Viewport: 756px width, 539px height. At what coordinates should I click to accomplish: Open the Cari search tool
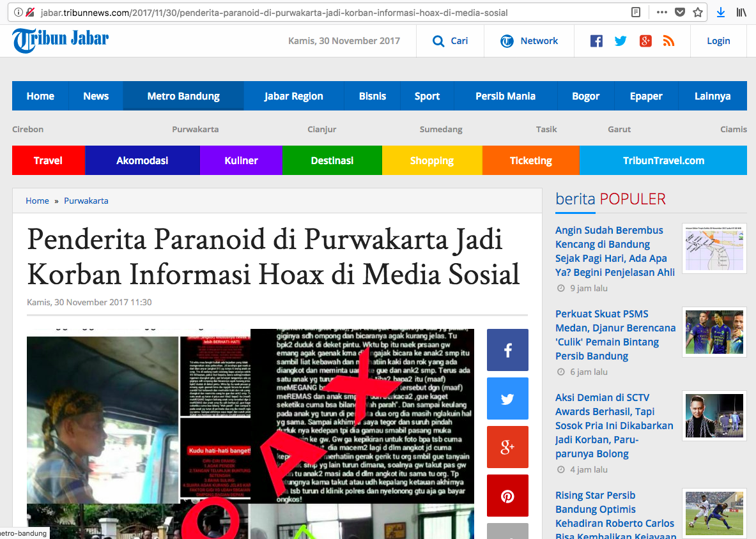pyautogui.click(x=450, y=40)
